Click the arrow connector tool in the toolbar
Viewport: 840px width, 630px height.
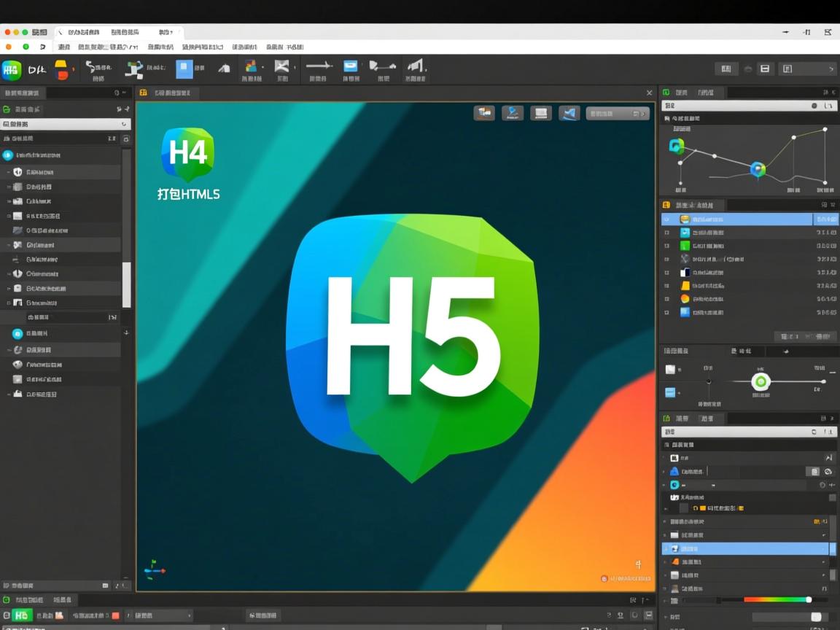(319, 68)
